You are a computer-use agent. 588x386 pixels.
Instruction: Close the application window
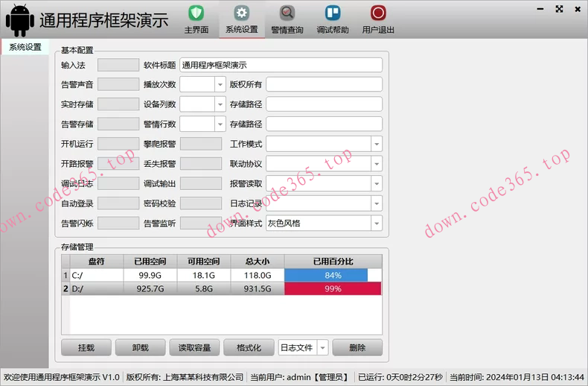coord(578,9)
